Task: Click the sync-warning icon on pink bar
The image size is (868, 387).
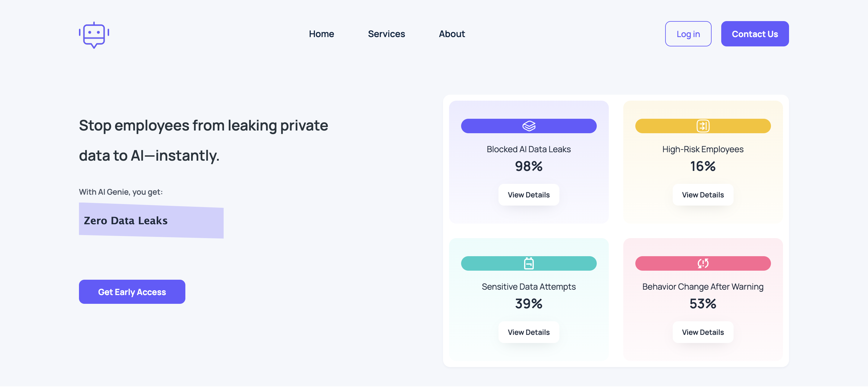Action: [x=703, y=263]
